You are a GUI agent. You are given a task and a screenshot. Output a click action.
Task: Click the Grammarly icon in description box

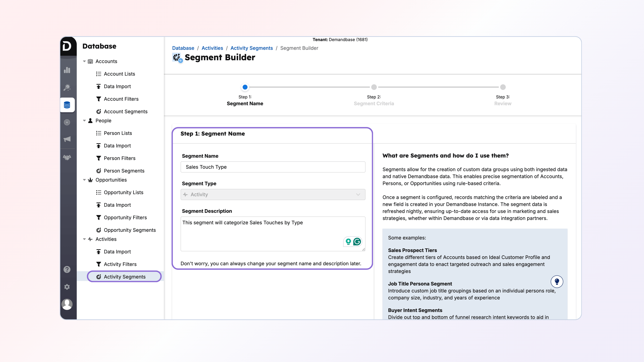pyautogui.click(x=357, y=242)
